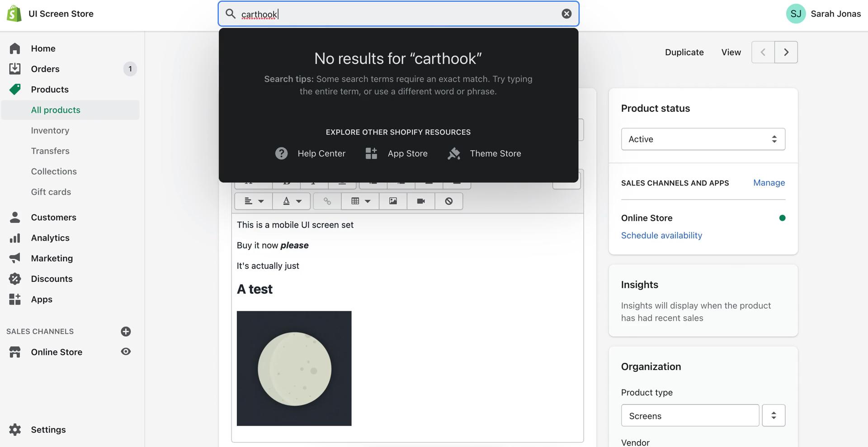Click the Theme Store brush icon
This screenshot has width=868, height=447.
pyautogui.click(x=454, y=153)
